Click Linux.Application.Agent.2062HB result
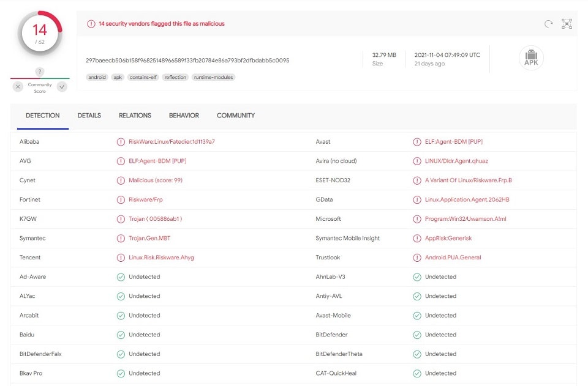Viewport: 588px width, 386px height. (x=467, y=200)
